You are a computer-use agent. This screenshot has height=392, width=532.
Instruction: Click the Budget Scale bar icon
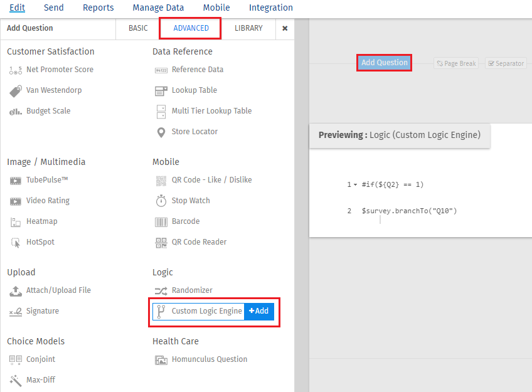click(16, 112)
